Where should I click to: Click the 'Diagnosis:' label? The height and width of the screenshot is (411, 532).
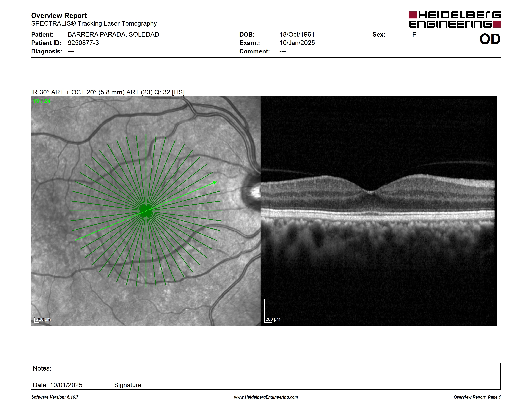47,51
